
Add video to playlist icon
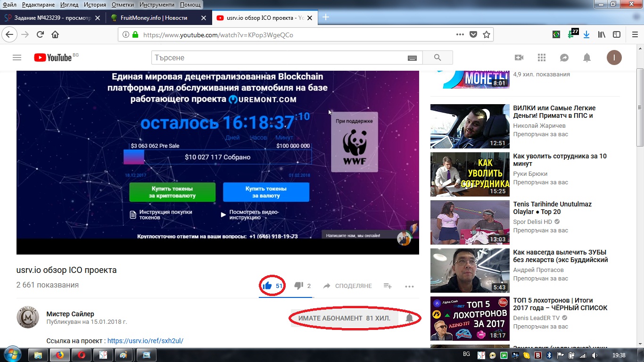[x=388, y=286]
